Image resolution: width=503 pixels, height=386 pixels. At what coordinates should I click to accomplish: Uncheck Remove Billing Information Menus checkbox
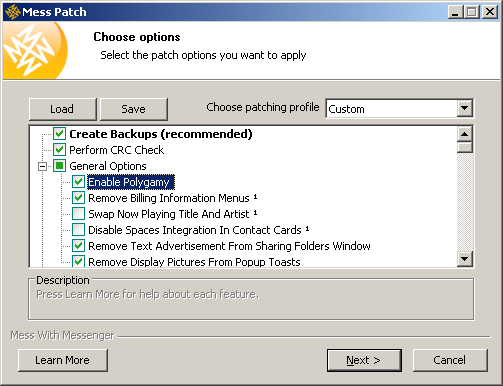point(78,198)
